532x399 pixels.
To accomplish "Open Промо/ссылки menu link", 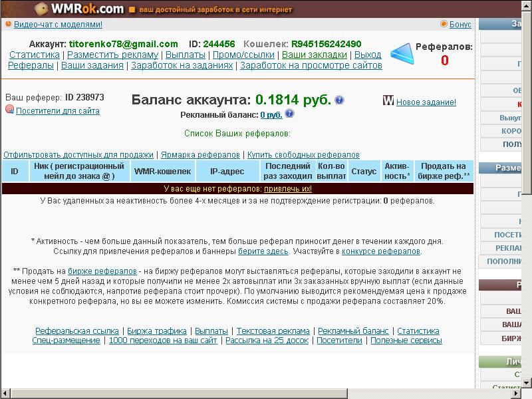I will pyautogui.click(x=243, y=55).
